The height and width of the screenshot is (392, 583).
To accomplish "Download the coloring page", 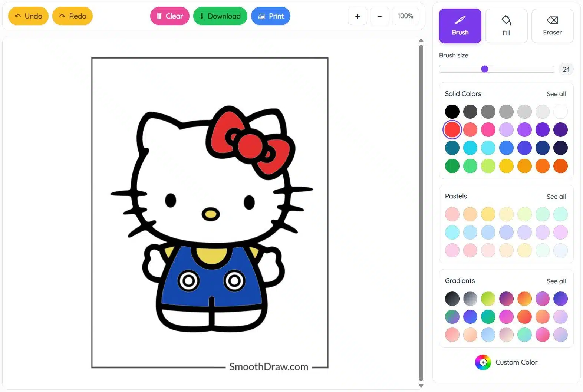I will click(220, 16).
